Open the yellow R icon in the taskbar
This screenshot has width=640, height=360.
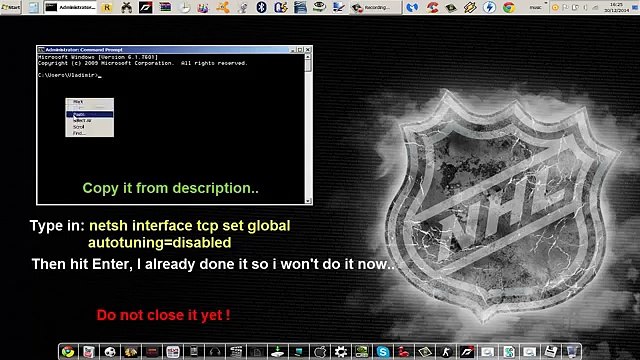107,7
